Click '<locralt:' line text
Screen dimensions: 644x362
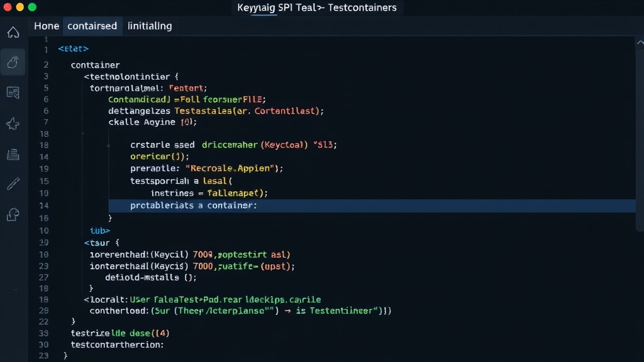[106, 300]
